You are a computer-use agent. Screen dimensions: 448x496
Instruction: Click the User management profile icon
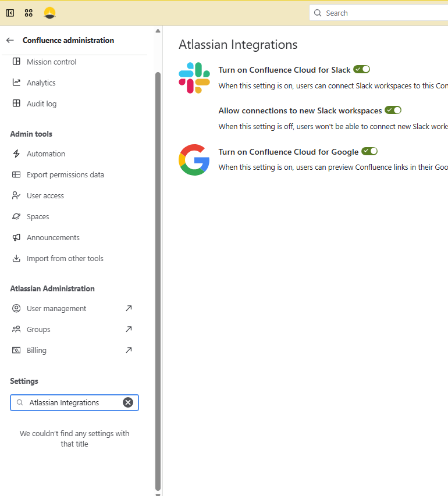point(16,308)
